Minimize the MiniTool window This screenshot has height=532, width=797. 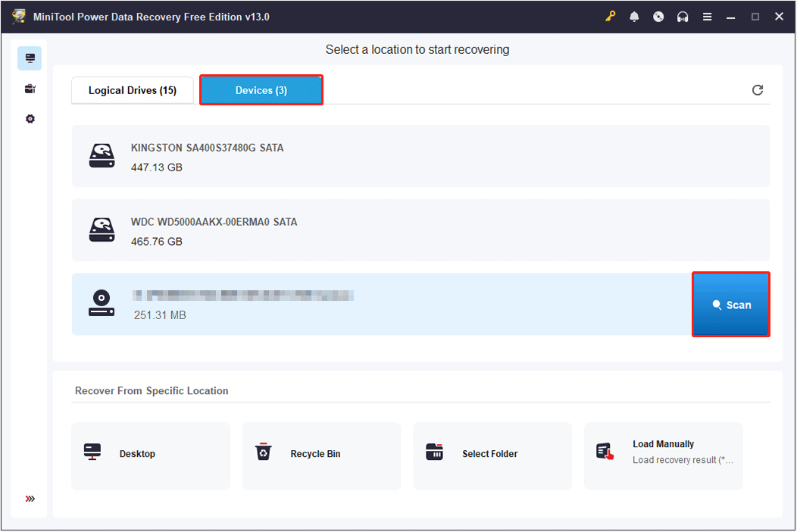731,17
